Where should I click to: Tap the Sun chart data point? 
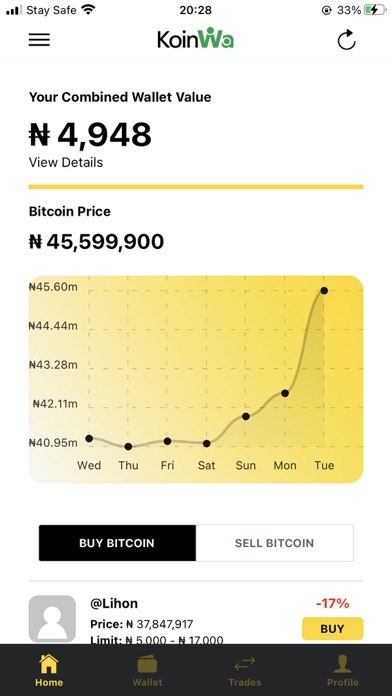246,416
